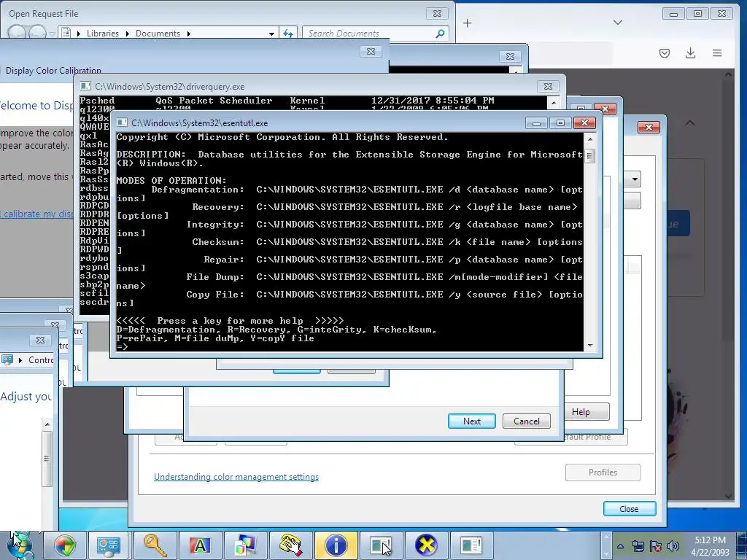Screen dimensions: 747x560
Task: Click down arrow of esentutl.exe scrollbar
Action: [590, 346]
